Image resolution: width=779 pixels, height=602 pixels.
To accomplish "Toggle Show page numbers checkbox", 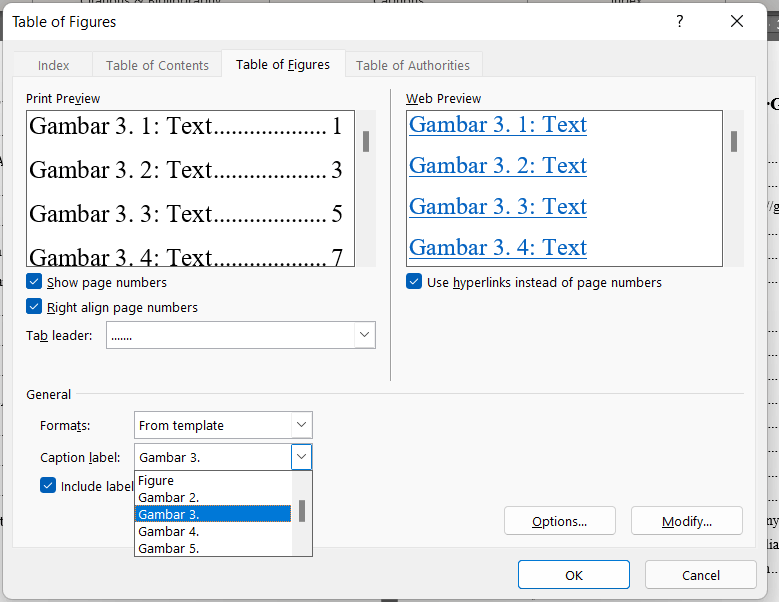I will pyautogui.click(x=35, y=283).
